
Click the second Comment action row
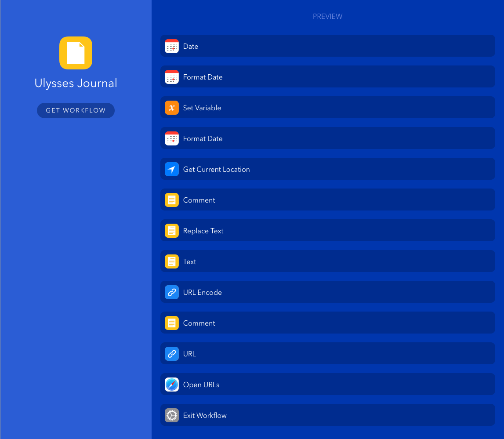tap(327, 323)
